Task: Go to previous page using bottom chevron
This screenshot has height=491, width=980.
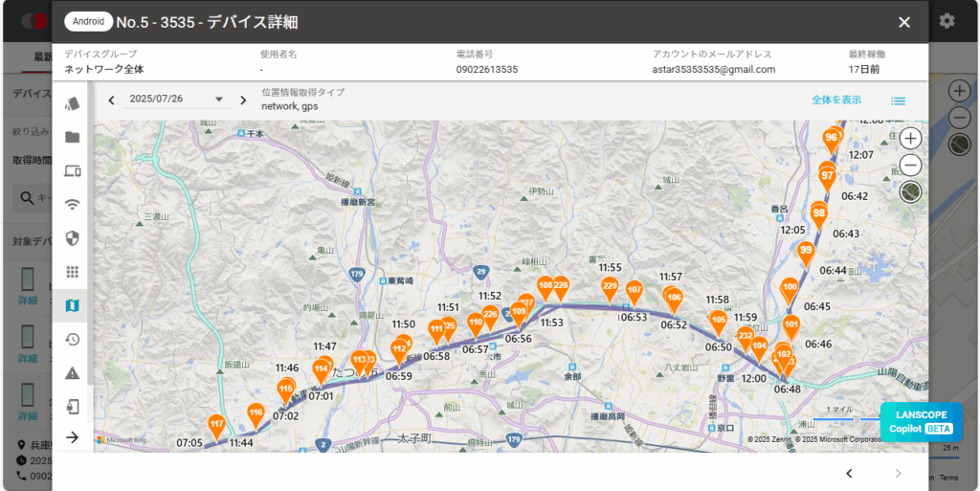Action: (x=849, y=473)
